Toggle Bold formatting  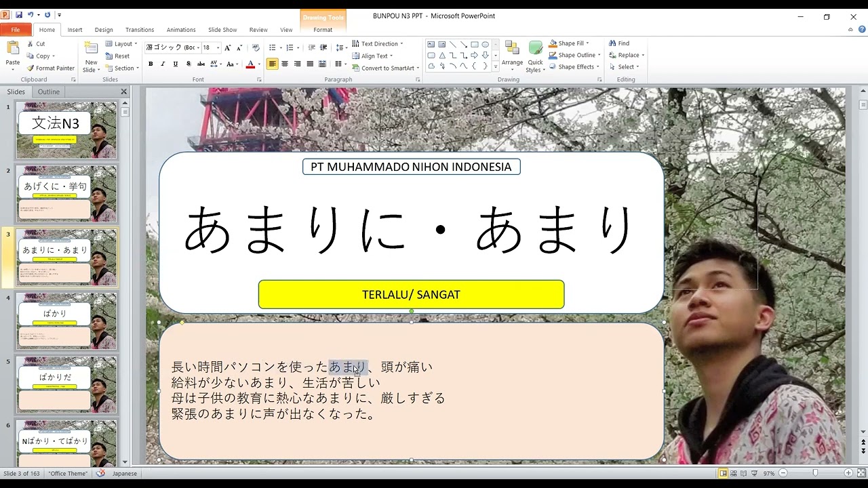coord(151,64)
